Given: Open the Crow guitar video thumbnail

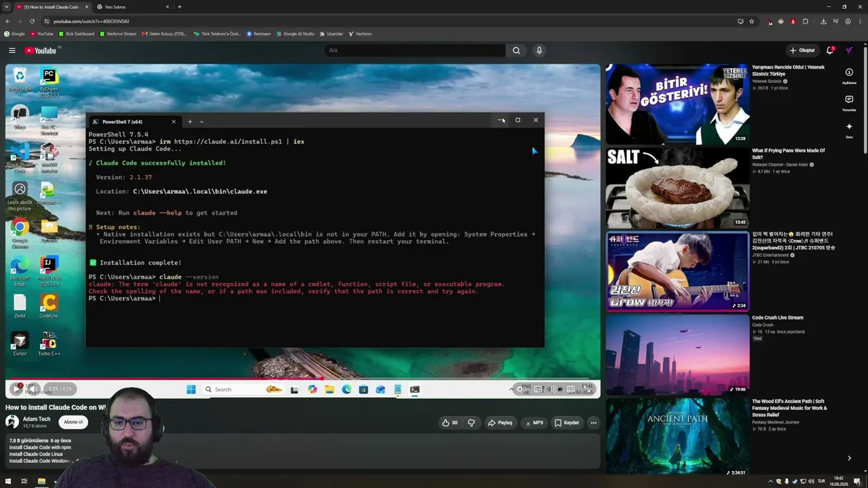Looking at the screenshot, I should click(x=677, y=271).
